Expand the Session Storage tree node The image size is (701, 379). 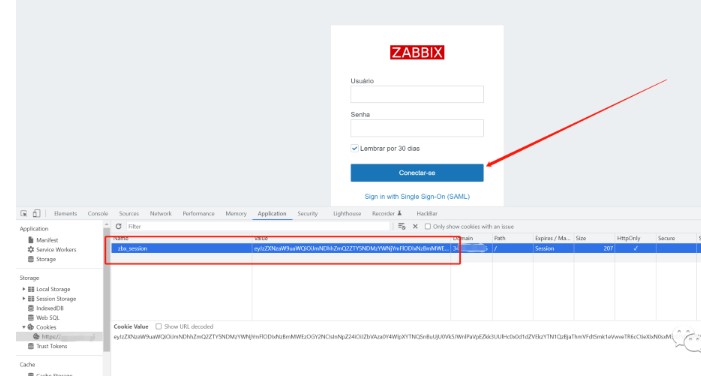point(24,299)
